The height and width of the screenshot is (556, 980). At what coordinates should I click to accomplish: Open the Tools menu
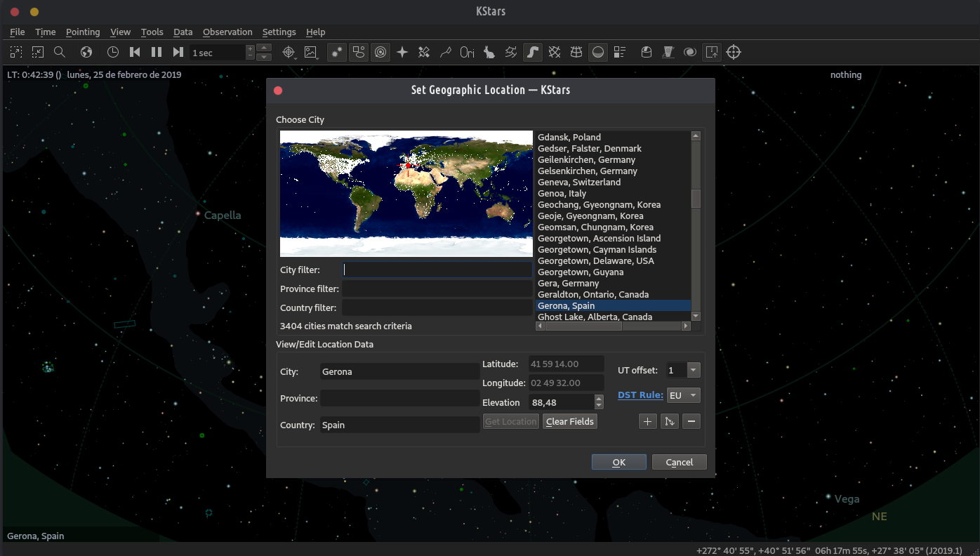pos(152,32)
